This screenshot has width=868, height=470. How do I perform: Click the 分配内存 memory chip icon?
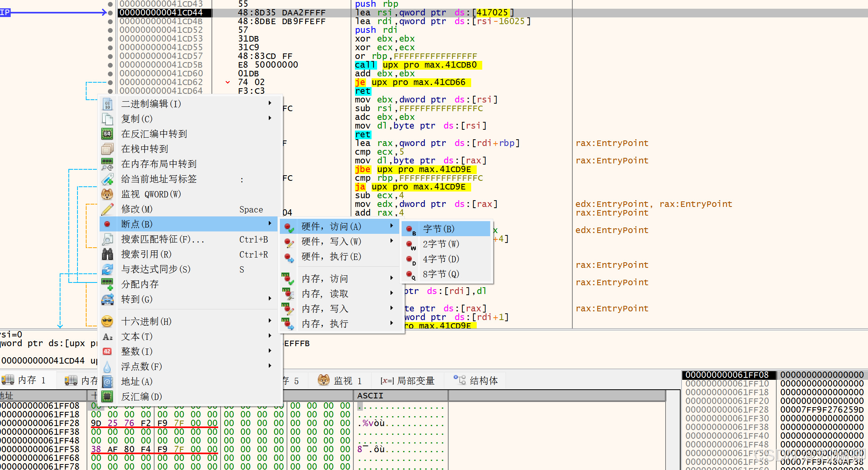108,284
